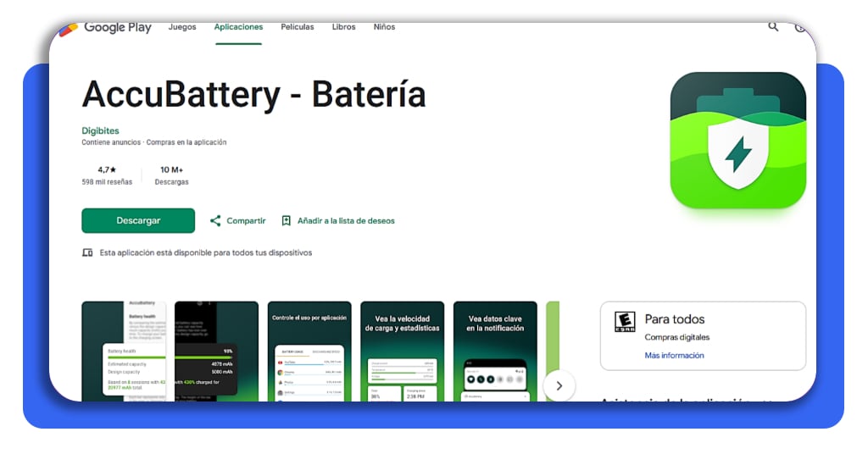Screen dimensions: 868x454
Task: Open the Digibites developer link
Action: [x=100, y=130]
